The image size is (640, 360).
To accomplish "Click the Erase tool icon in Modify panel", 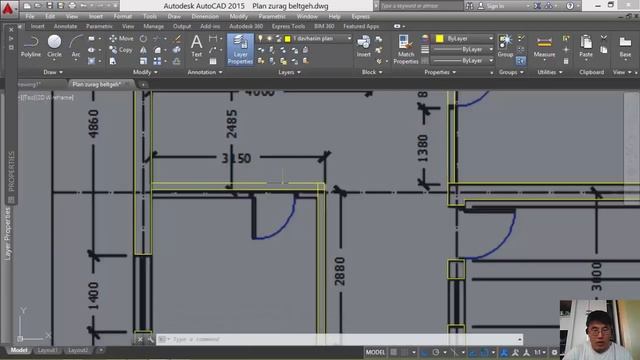I will click(177, 39).
